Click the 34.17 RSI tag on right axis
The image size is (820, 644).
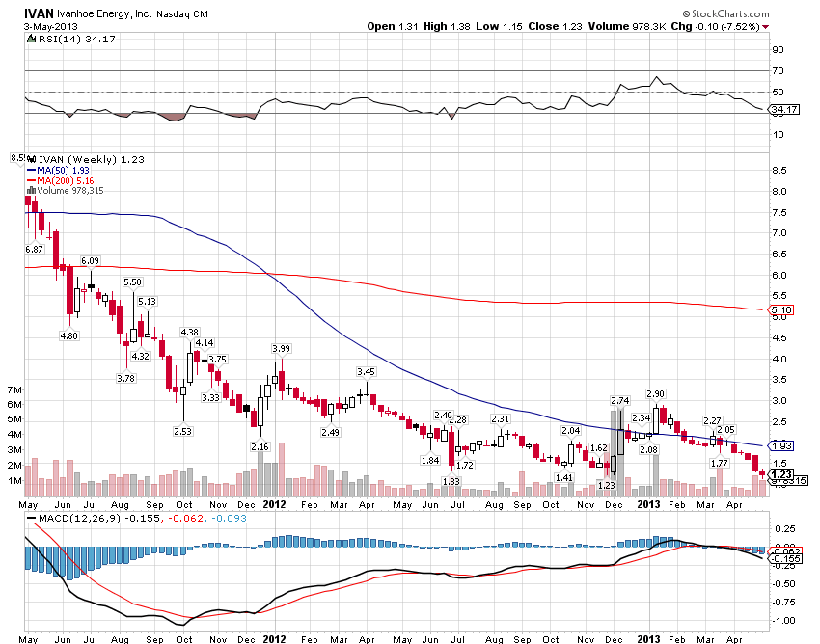point(784,109)
